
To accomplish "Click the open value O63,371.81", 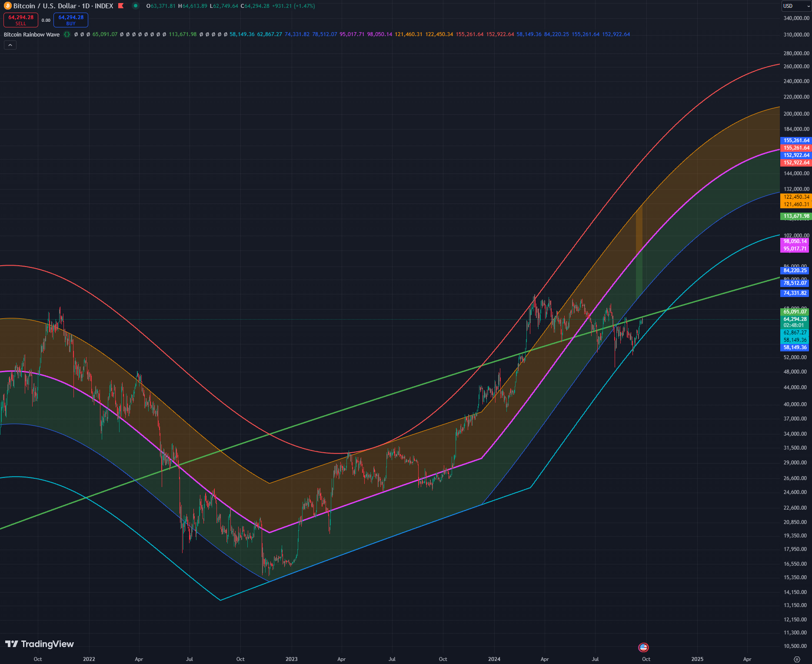I will (161, 6).
